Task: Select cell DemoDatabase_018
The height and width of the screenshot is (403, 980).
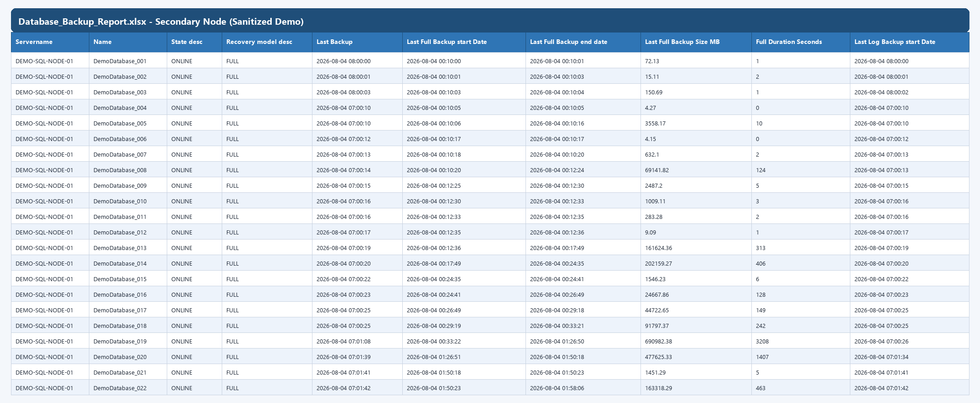Action: pos(128,326)
